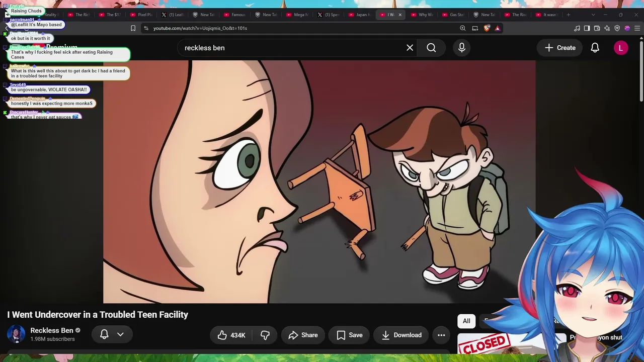
Task: Click the video player frame
Action: 319,182
